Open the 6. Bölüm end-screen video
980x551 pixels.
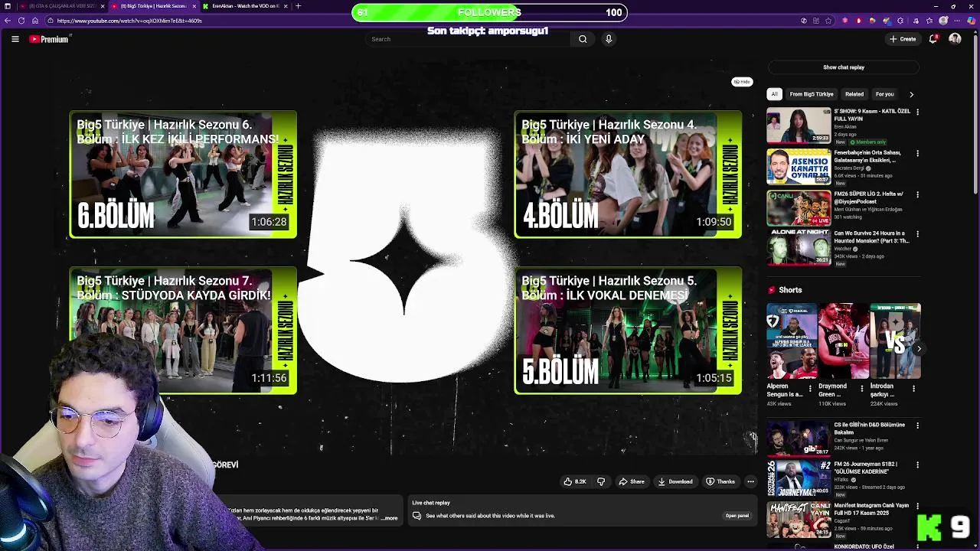[x=183, y=174]
